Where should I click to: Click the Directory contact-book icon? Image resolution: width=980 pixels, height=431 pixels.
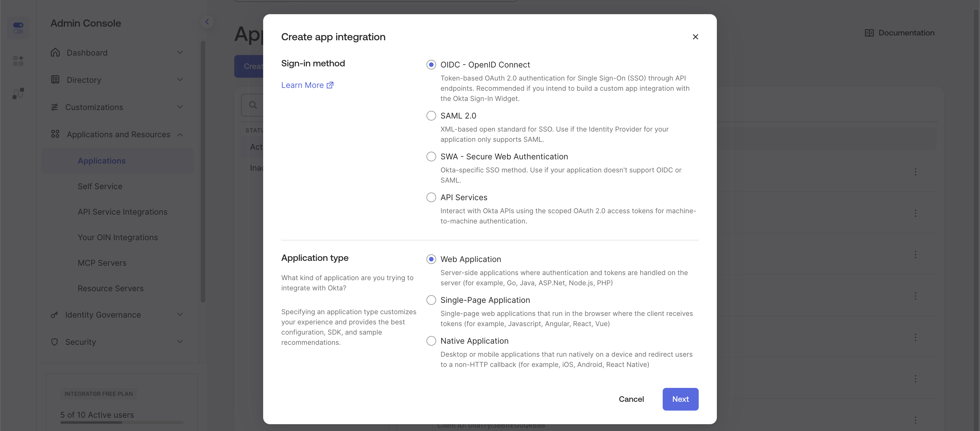coord(55,79)
